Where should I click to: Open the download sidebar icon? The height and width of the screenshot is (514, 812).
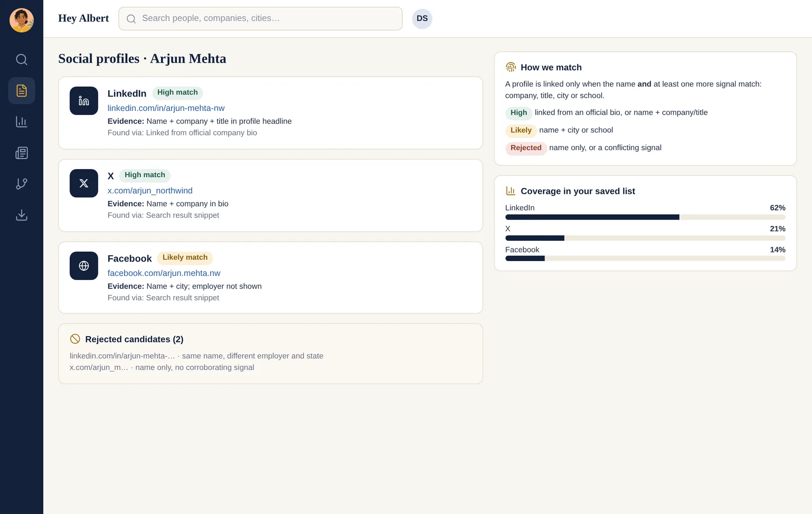pyautogui.click(x=22, y=215)
